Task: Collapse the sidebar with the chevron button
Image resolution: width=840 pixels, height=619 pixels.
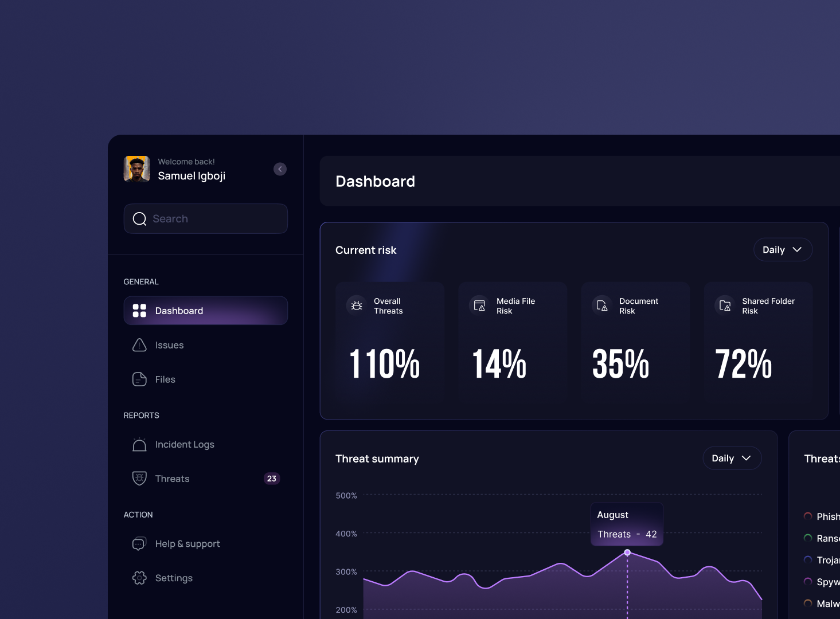Action: (280, 169)
